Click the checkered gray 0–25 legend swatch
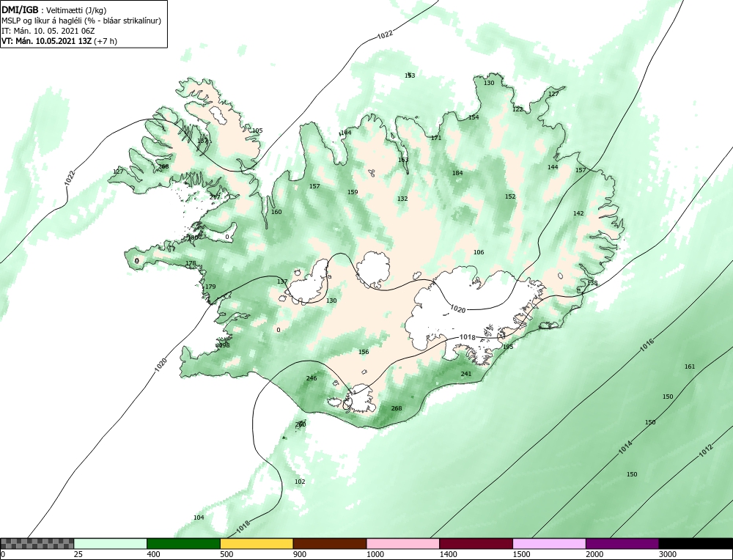This screenshot has width=733, height=560. [x=37, y=543]
